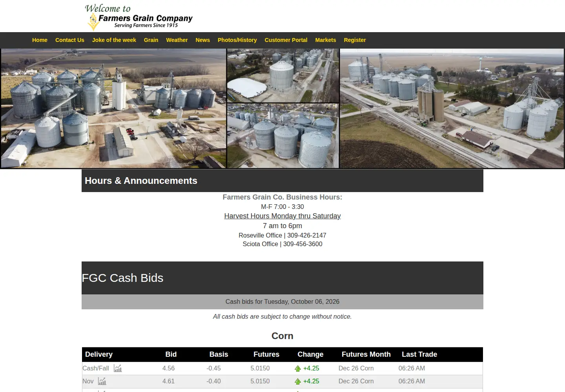Click Sciota Office phone number line
This screenshot has height=392, width=565.
pos(282,244)
